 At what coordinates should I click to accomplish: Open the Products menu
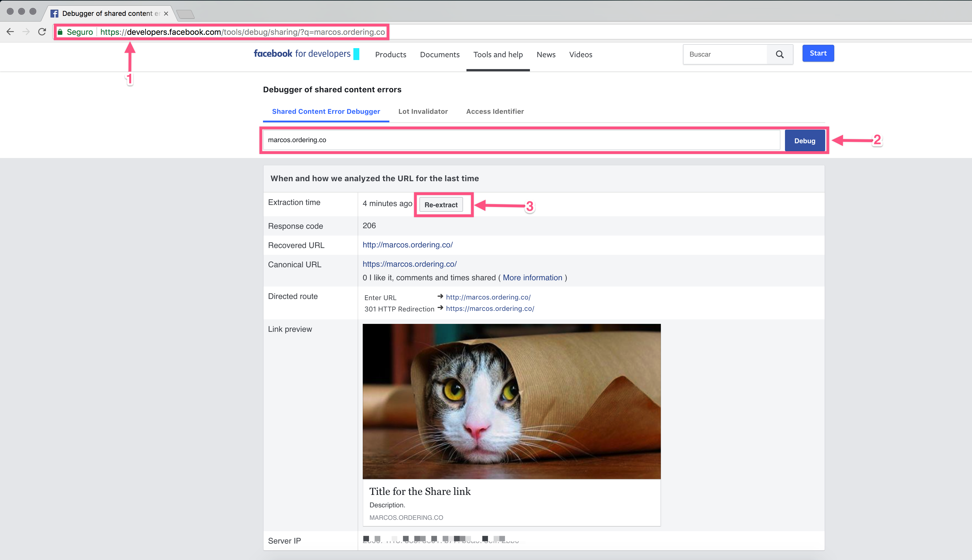[390, 55]
